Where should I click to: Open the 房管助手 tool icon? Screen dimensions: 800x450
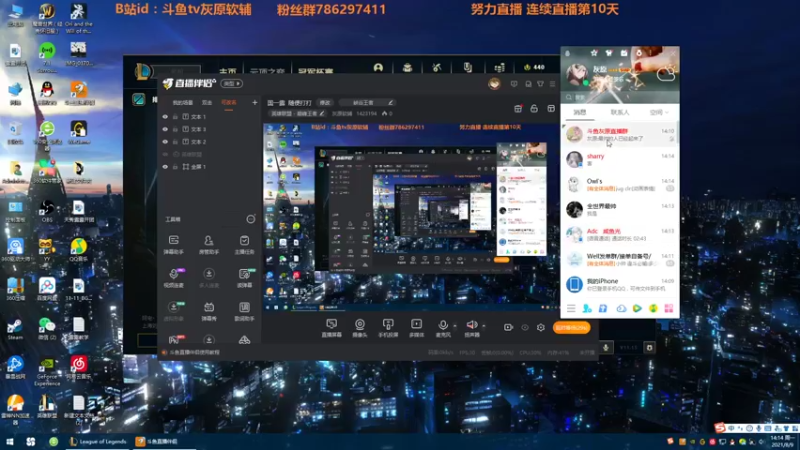point(209,244)
